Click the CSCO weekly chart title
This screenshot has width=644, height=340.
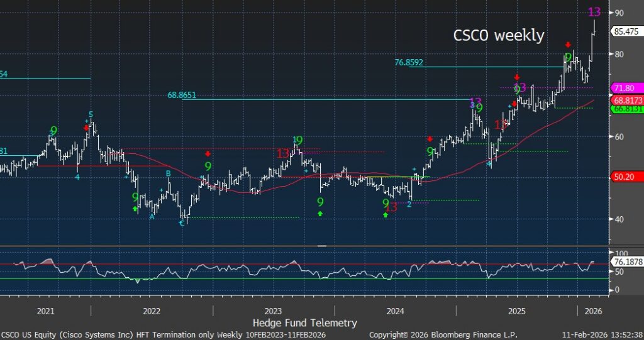[x=499, y=36]
